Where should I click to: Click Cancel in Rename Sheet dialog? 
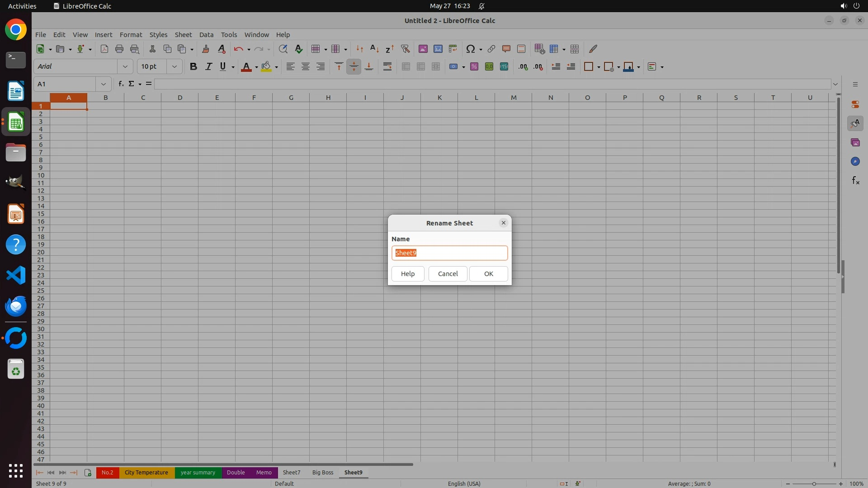(x=448, y=274)
